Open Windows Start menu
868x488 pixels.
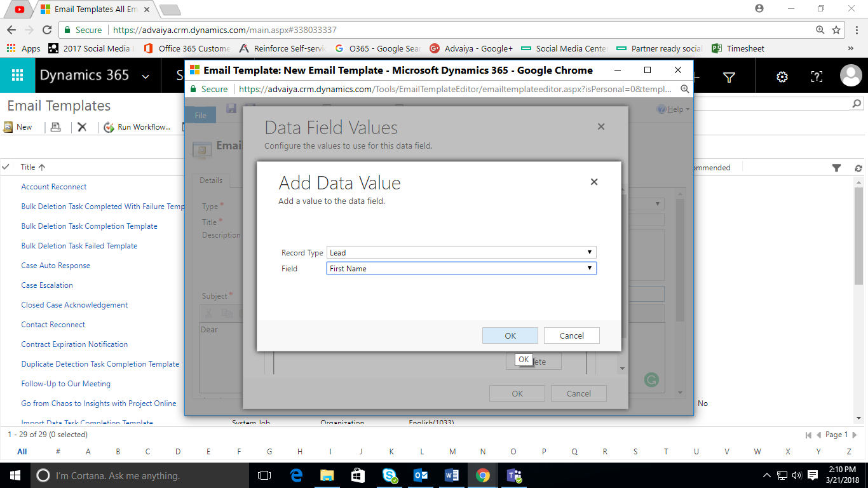pos(15,475)
